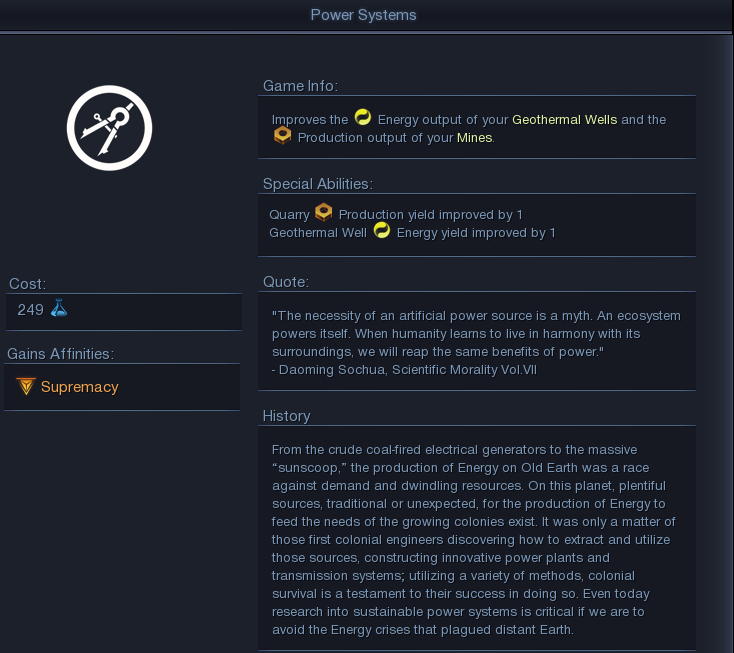Click the Game Info section heading
This screenshot has height=653, width=734.
(x=301, y=86)
